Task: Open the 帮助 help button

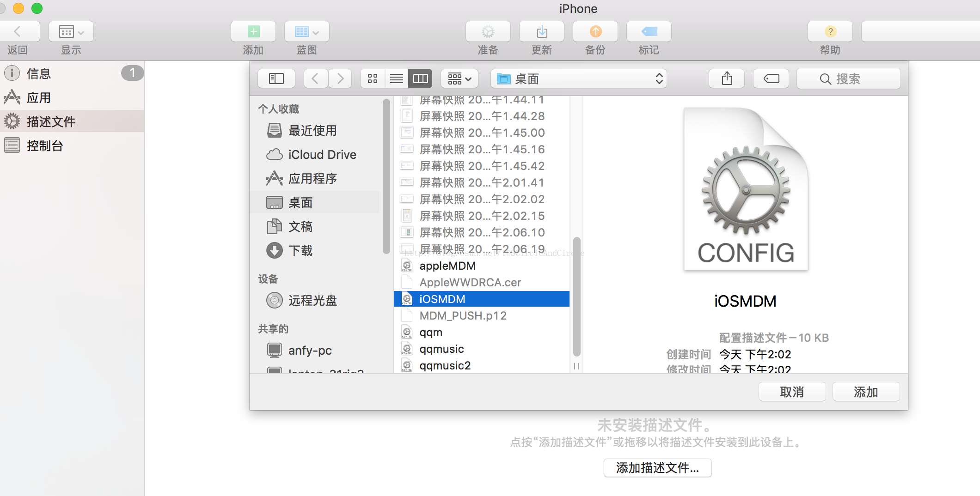Action: 830,32
